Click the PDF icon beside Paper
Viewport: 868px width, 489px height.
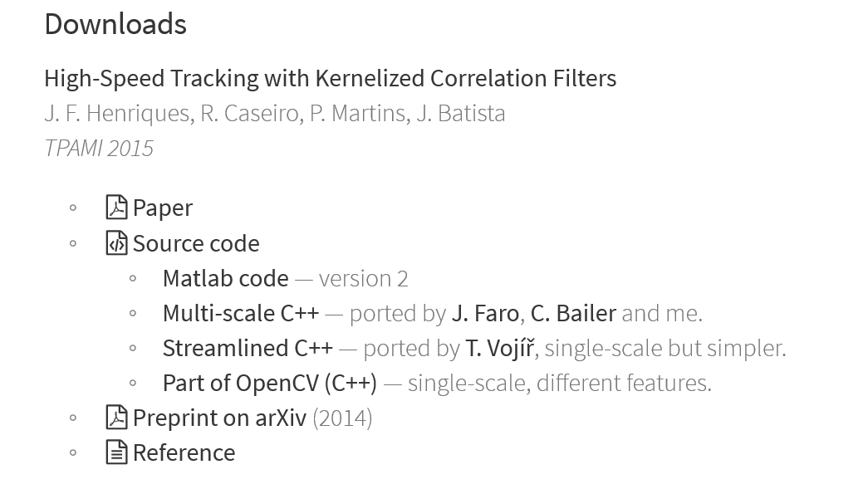(116, 208)
